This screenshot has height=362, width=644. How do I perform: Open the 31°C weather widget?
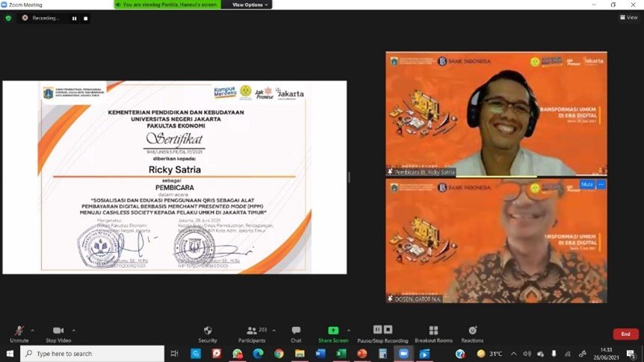pos(490,353)
